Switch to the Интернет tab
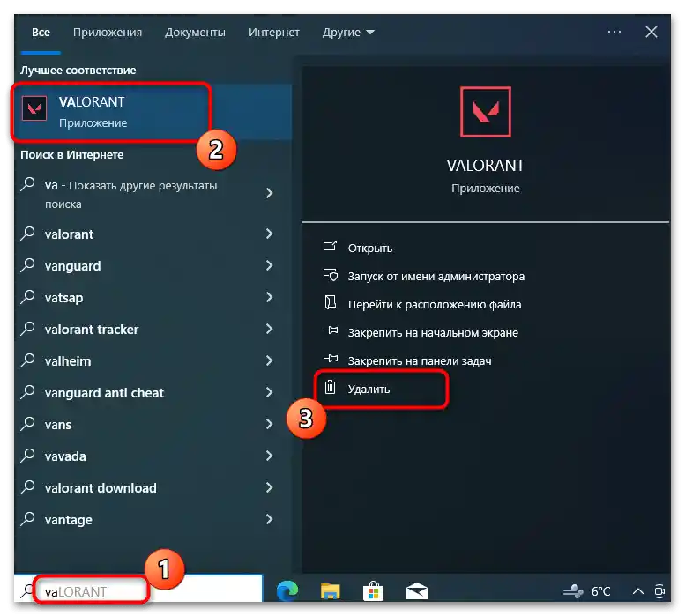This screenshot has width=685, height=616. pyautogui.click(x=274, y=33)
